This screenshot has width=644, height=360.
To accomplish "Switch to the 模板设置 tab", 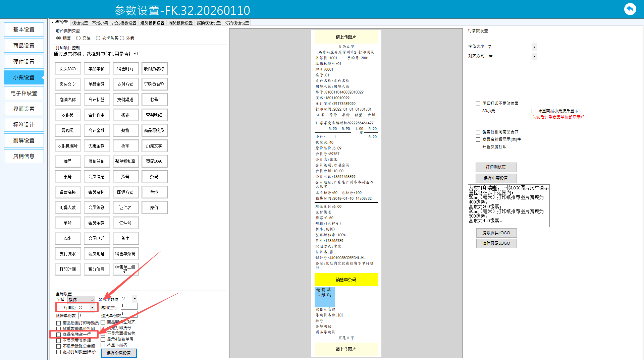I will [80, 23].
